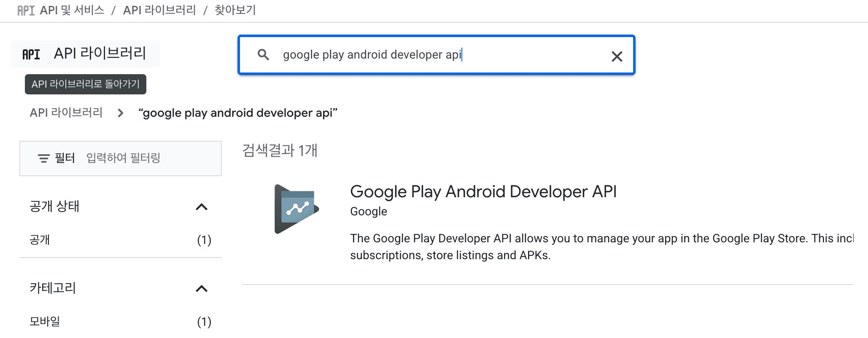
Task: Click the API 라이브러리 link above the filter panel
Action: pos(66,113)
